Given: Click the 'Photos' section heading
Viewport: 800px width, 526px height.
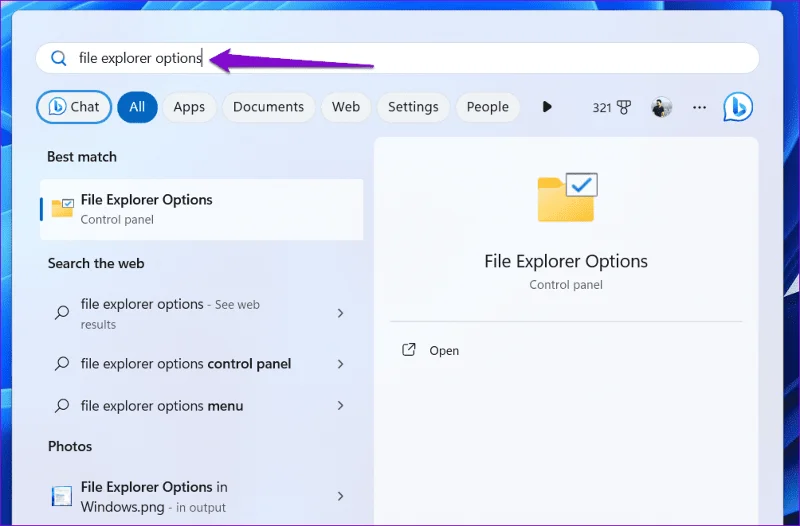Looking at the screenshot, I should tap(70, 446).
